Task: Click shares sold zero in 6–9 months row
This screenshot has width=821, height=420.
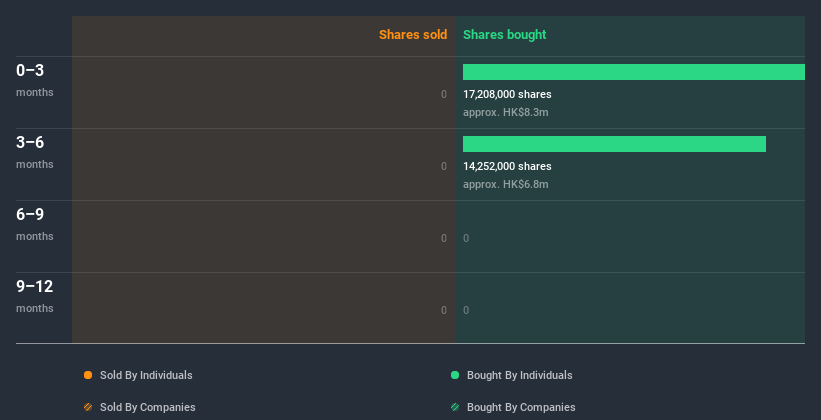Action: point(444,238)
